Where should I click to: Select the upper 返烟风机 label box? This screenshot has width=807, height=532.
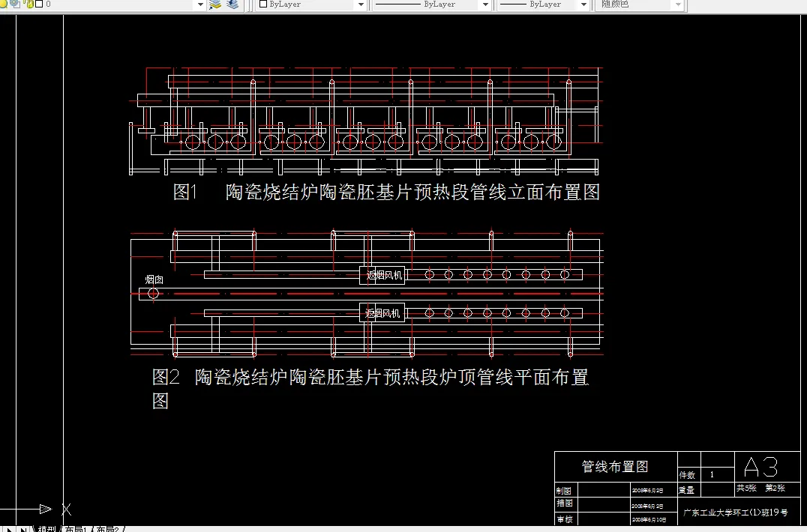tap(382, 275)
